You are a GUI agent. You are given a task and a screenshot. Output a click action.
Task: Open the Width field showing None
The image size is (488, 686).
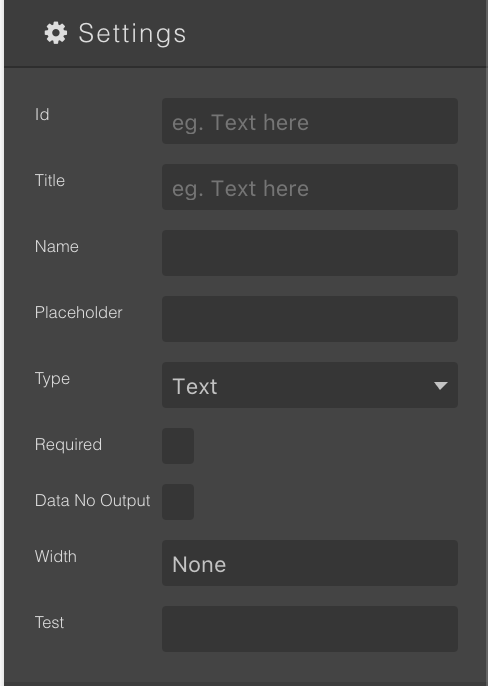310,564
